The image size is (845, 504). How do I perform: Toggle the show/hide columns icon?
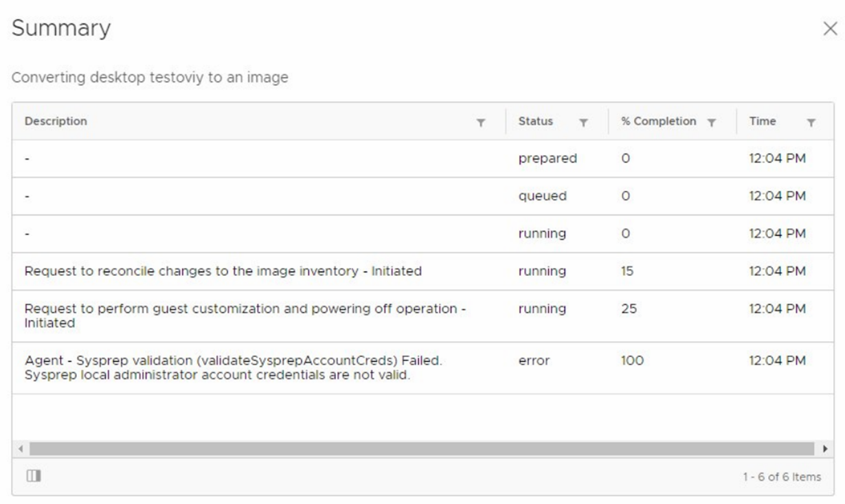34,476
